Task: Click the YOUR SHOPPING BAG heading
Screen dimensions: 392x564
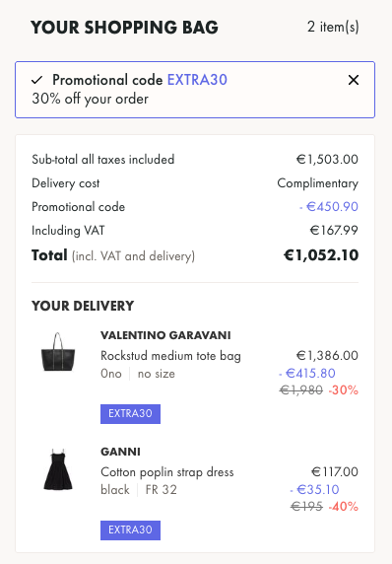Action: (124, 28)
